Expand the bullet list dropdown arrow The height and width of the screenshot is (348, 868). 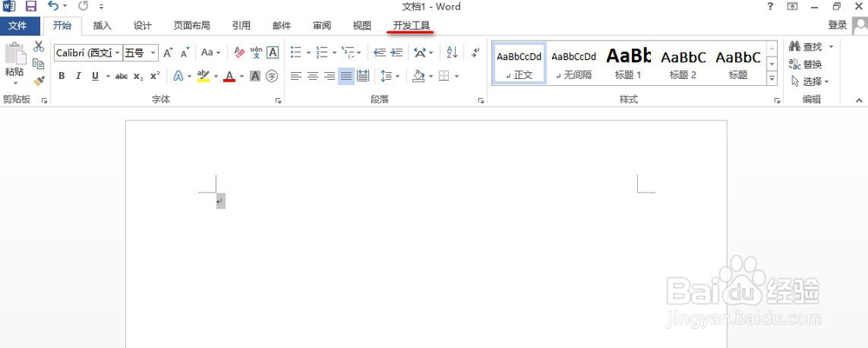point(309,53)
